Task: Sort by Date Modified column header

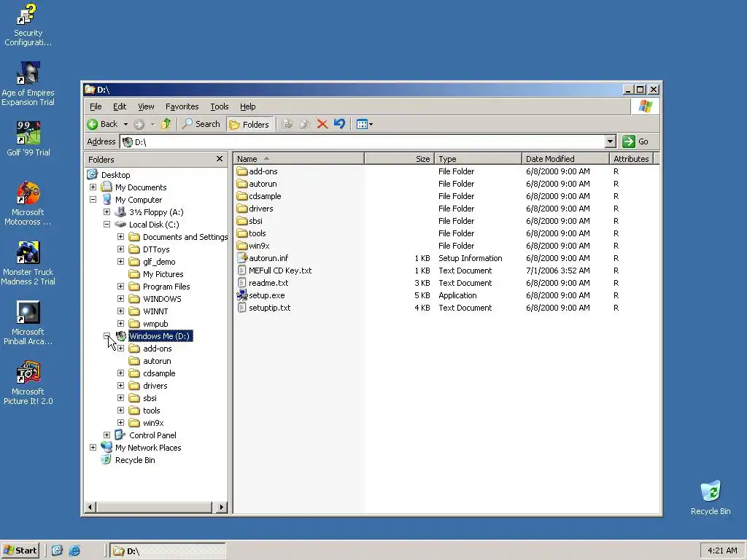Action: 565,159
